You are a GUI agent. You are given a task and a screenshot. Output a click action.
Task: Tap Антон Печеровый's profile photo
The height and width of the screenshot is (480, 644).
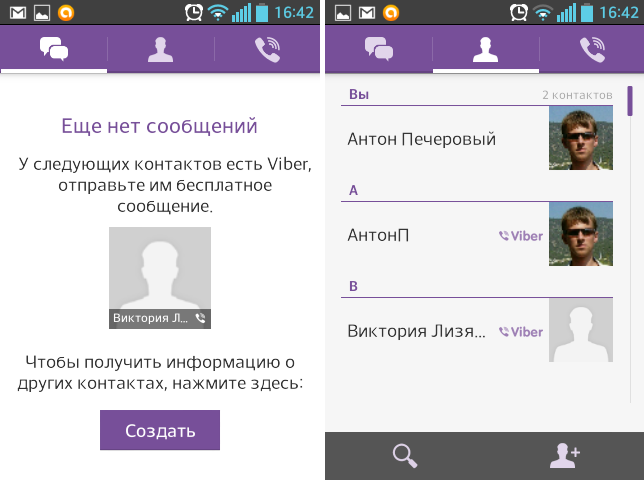point(581,138)
